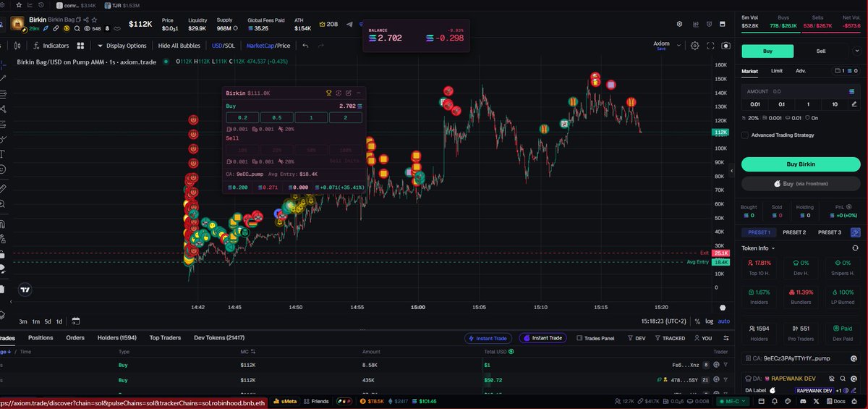Screen dimensions: 868x409
Task: Toggle MarketCap/Price chart mode
Action: click(x=268, y=46)
